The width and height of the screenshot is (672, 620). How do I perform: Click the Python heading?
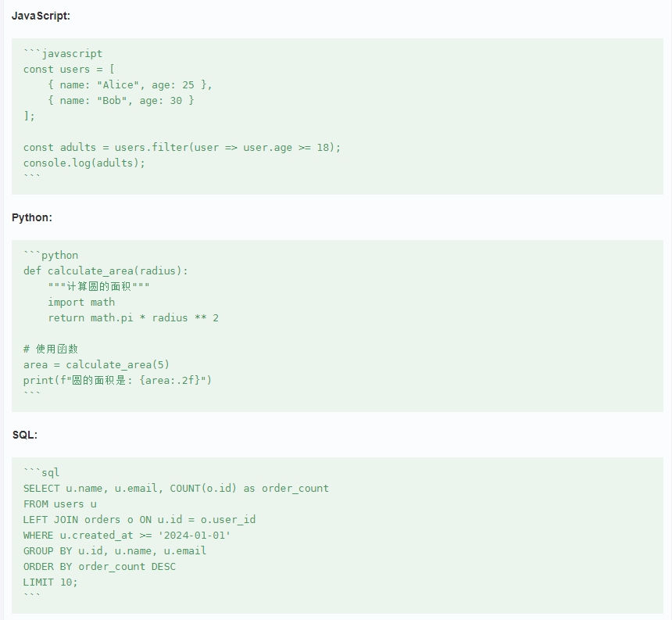point(32,217)
